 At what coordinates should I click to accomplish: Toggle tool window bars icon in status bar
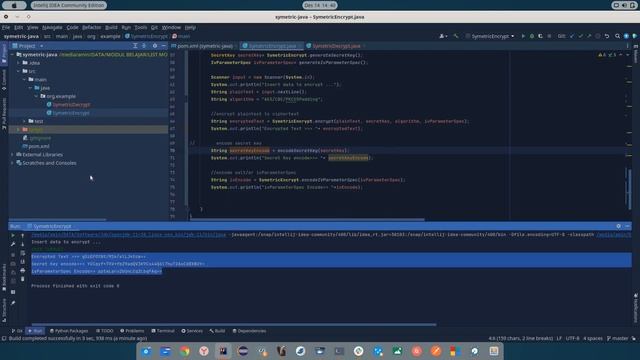pos(4,338)
